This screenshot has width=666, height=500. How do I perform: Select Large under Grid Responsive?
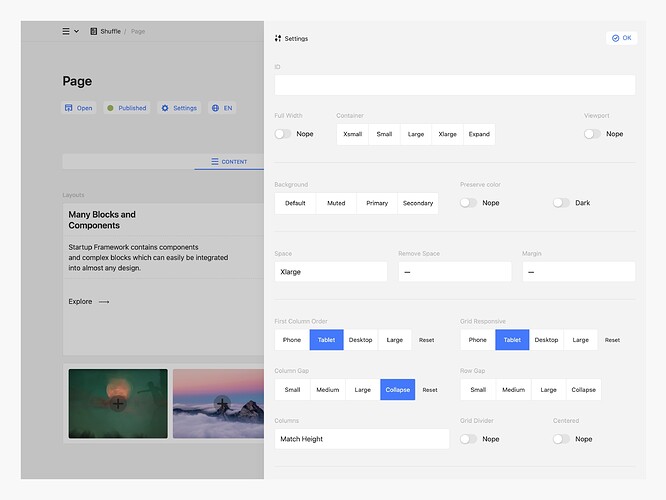click(581, 340)
